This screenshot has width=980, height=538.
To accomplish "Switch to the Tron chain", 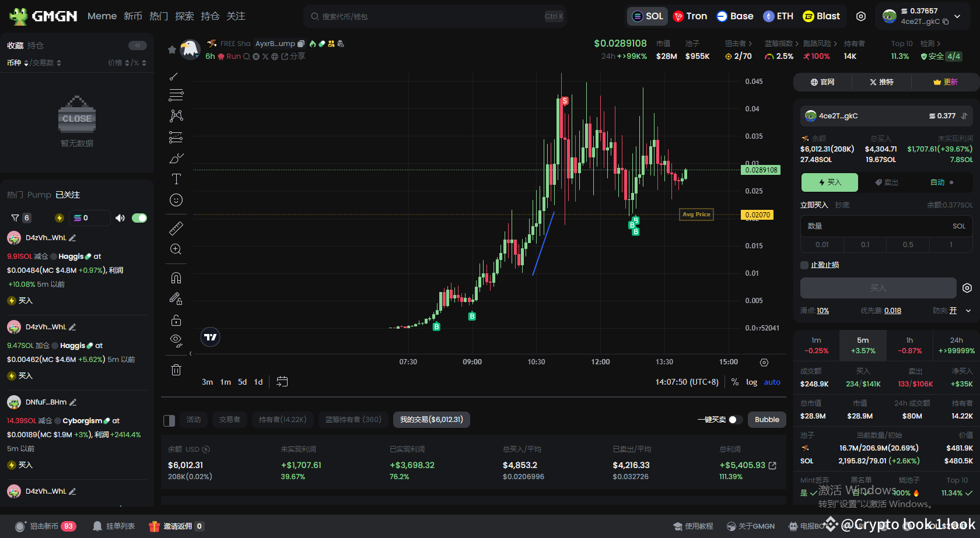I will (x=690, y=16).
